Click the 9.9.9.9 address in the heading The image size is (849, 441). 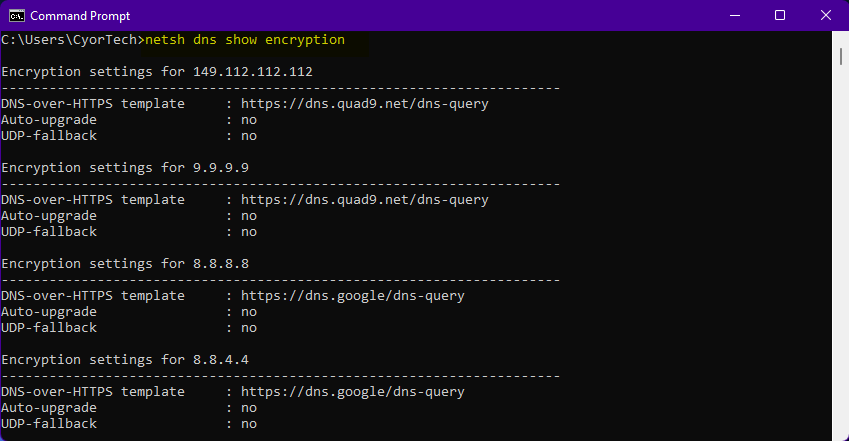click(x=221, y=168)
